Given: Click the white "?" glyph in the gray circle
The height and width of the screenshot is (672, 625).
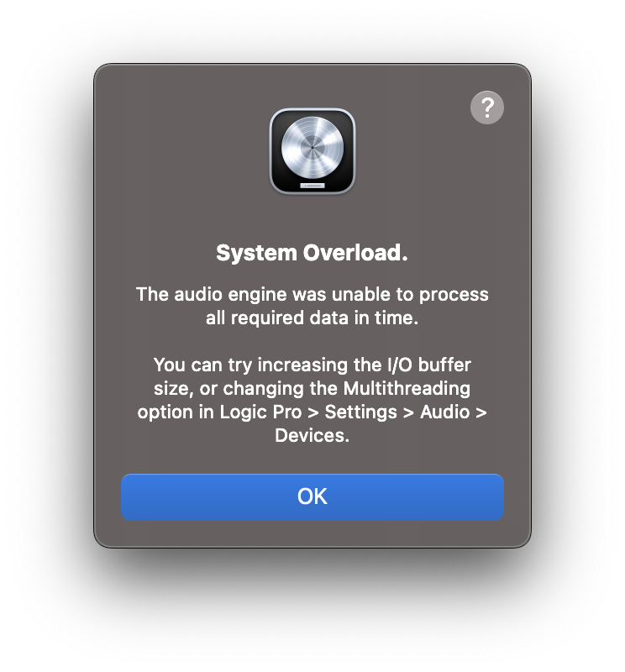Looking at the screenshot, I should point(487,108).
